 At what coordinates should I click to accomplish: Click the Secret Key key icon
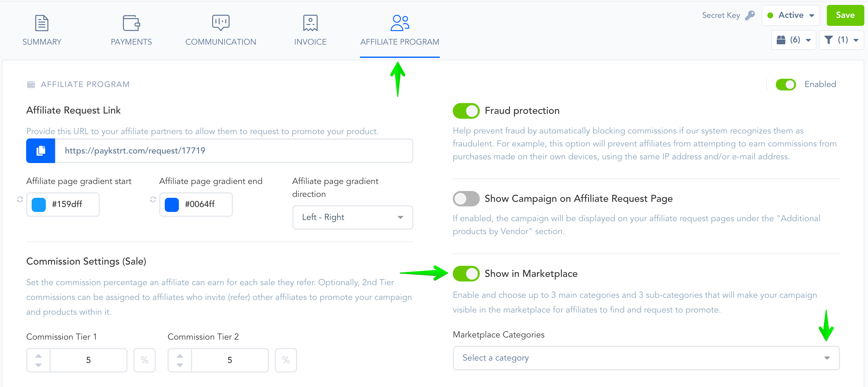(750, 15)
